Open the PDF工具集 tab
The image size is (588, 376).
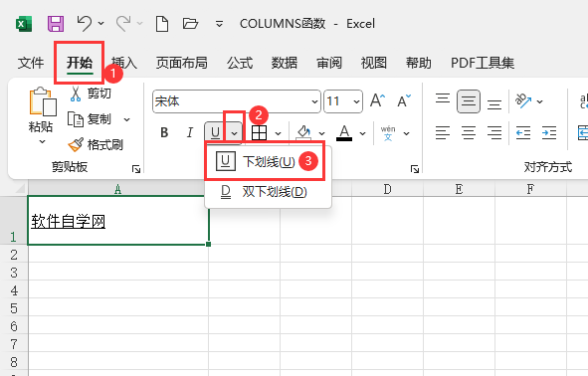click(483, 63)
